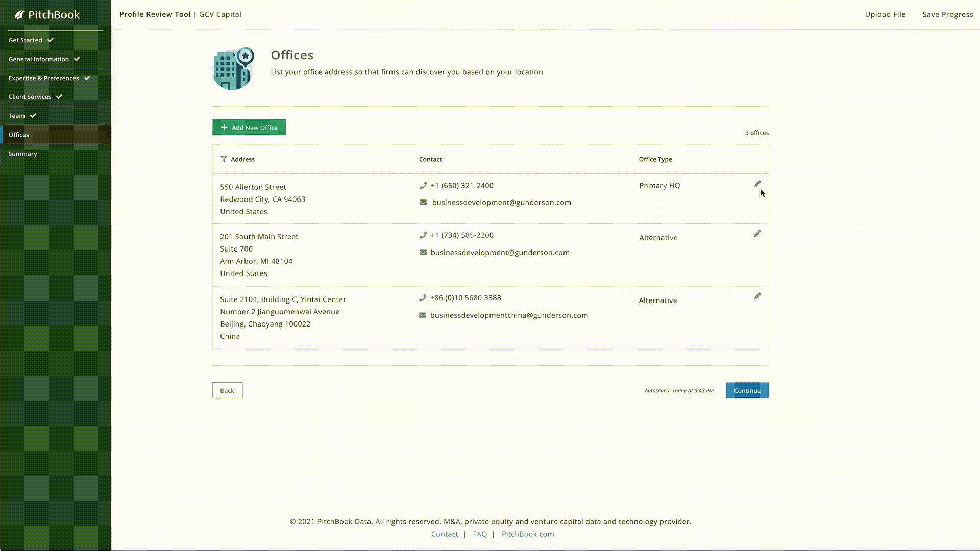
Task: Click the Contact column header
Action: coord(430,159)
